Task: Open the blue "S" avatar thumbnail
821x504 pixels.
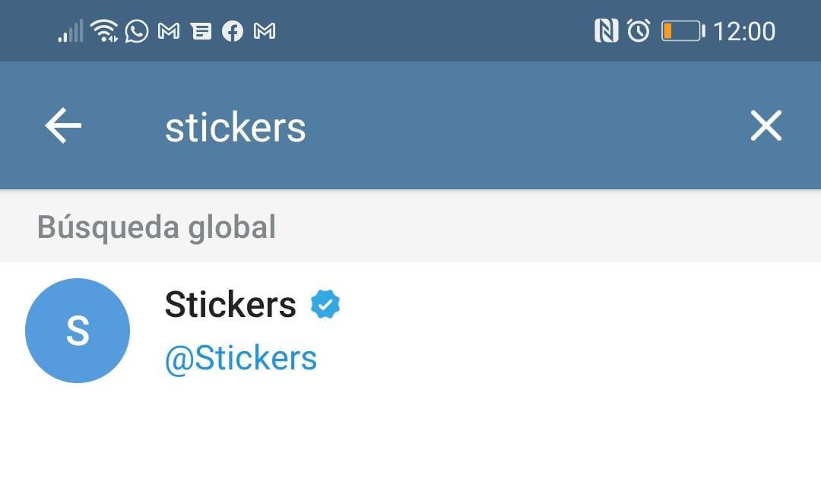Action: coord(78,331)
